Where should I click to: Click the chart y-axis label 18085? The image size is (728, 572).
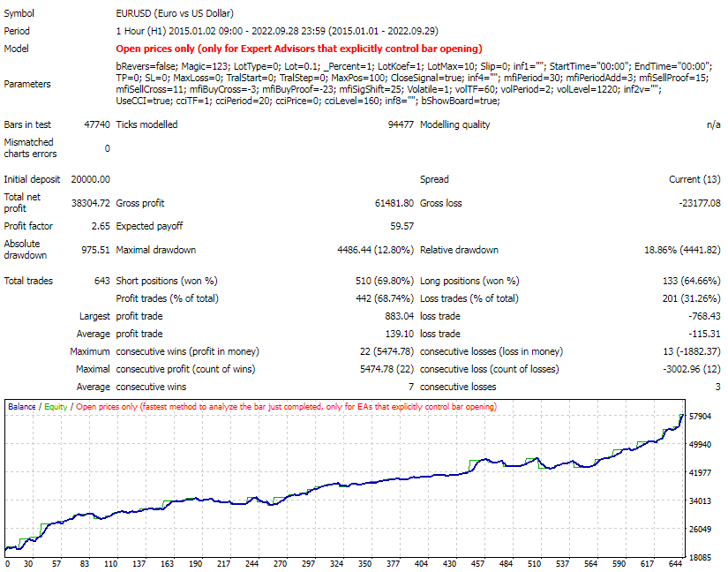click(x=700, y=557)
